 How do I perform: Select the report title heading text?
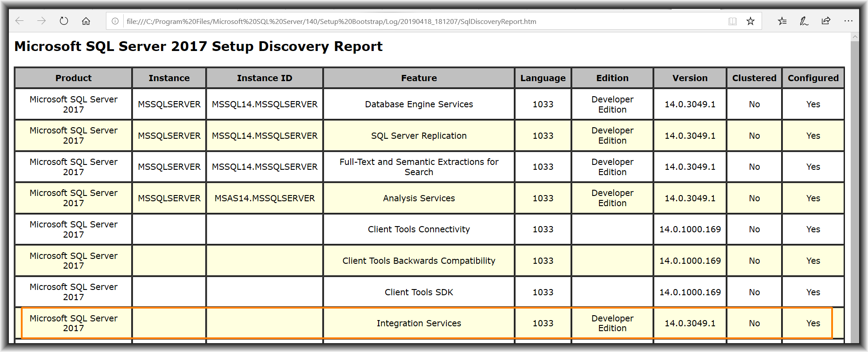(198, 46)
